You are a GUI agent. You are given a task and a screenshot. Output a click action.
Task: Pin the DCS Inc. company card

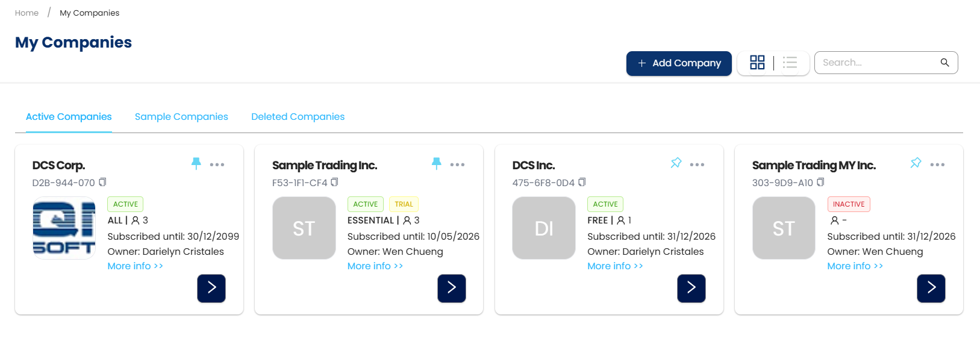click(x=676, y=163)
